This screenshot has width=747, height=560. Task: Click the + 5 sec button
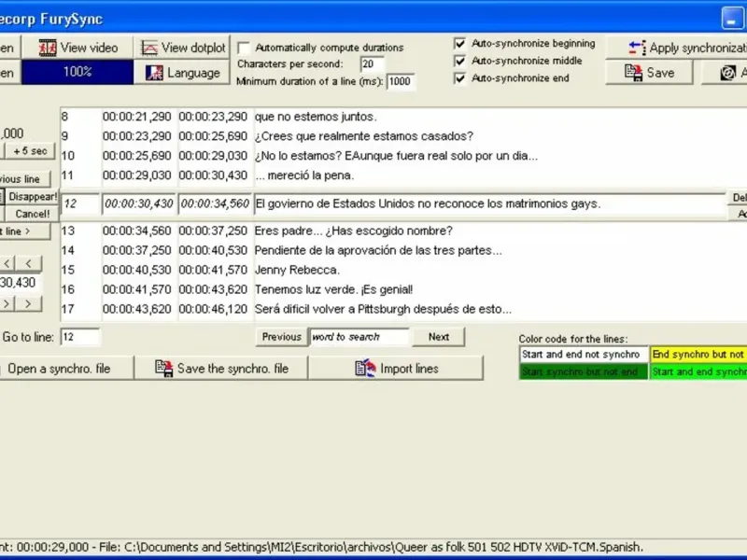(x=30, y=151)
